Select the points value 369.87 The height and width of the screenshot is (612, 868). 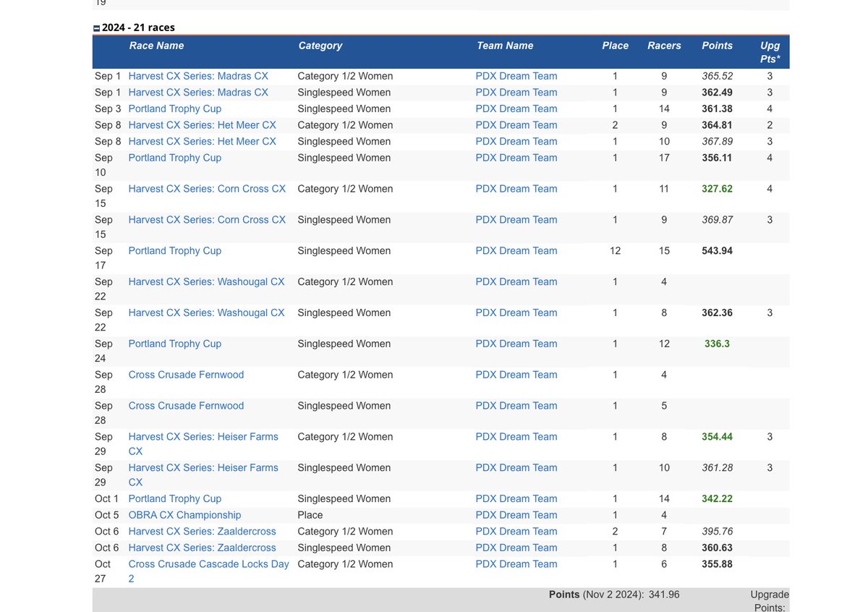tap(718, 220)
